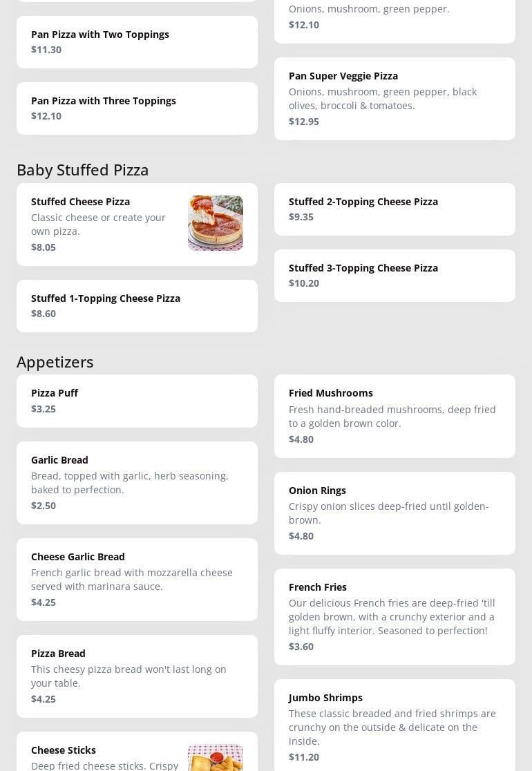Select the Pizza Puff appetizer
This screenshot has width=532, height=771.
click(x=137, y=401)
